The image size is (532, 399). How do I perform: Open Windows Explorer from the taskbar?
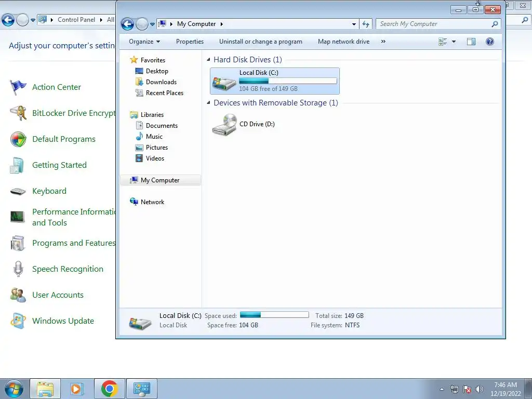45,389
